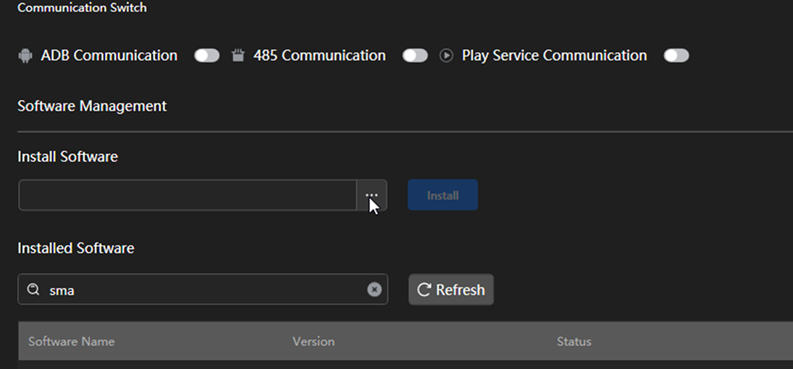
Task: Open file browser via the ellipsis button
Action: (x=372, y=195)
